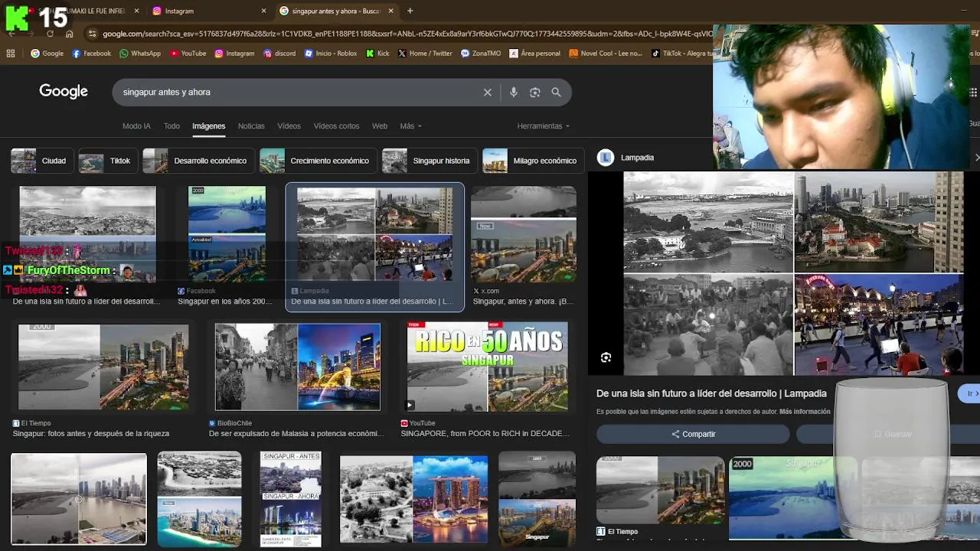
Task: Open the Instagram bookmark
Action: [x=234, y=54]
